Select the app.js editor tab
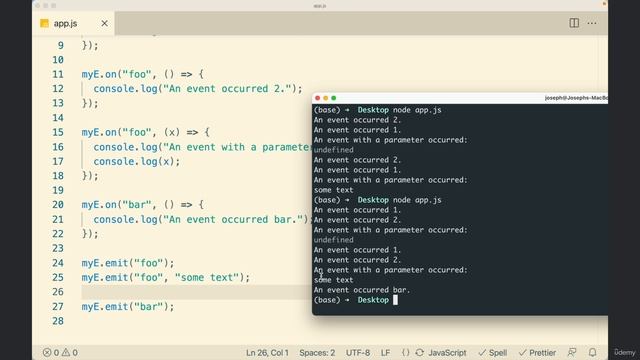Image resolution: width=640 pixels, height=360 pixels. pos(74,23)
